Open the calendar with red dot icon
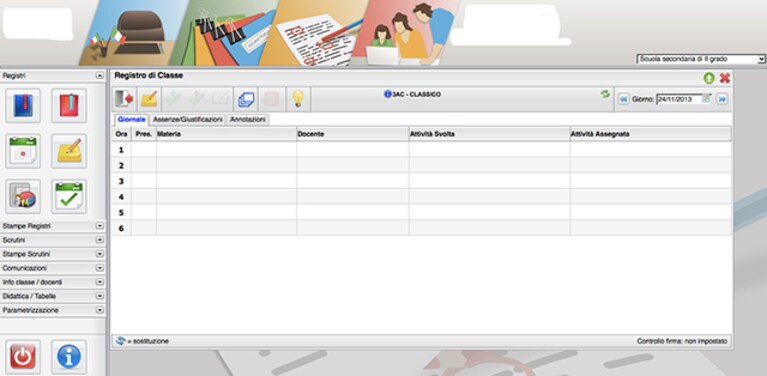Viewport: 767px width, 376px height. 23,151
